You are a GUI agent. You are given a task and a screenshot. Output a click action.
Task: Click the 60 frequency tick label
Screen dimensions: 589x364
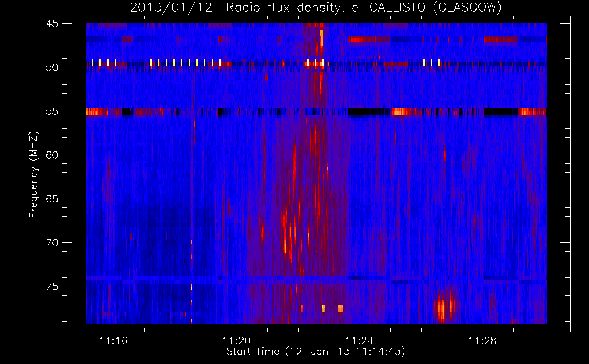point(52,155)
